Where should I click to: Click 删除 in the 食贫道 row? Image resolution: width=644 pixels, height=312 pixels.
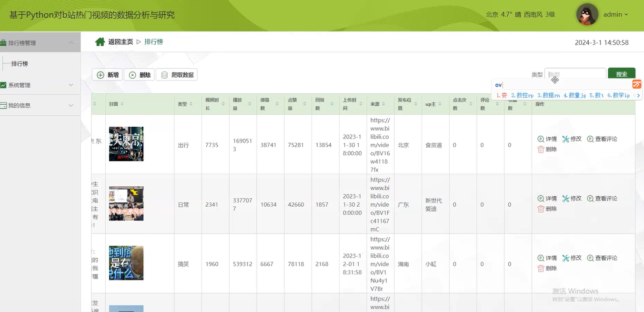tap(547, 149)
